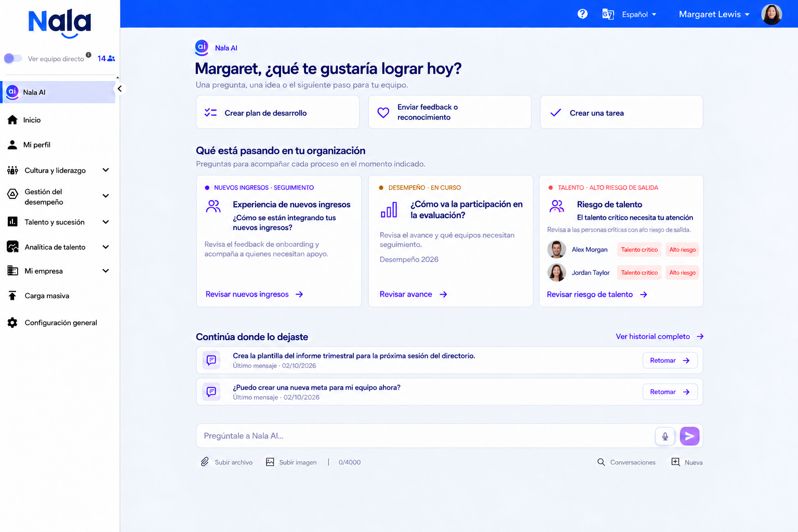Click the paperclip Subir archivo icon

(205, 462)
